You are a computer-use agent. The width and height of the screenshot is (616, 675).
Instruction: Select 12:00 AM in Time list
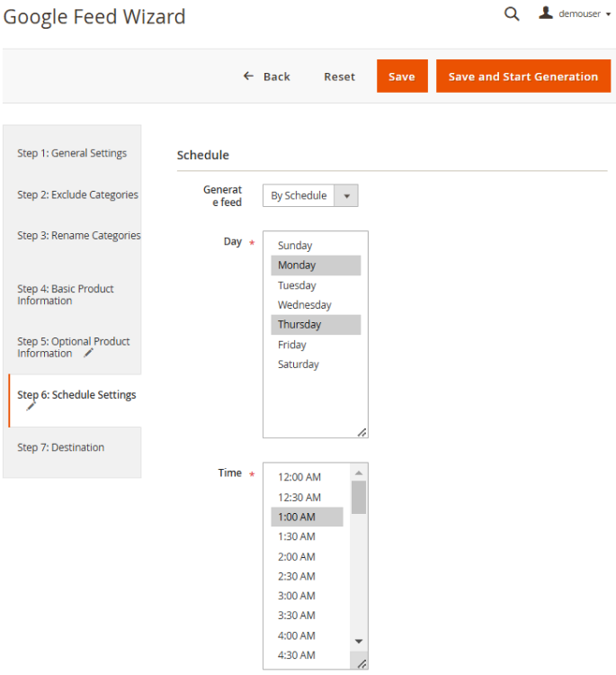coord(308,477)
